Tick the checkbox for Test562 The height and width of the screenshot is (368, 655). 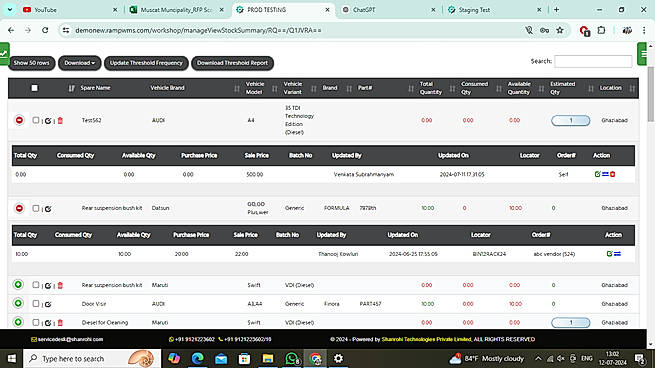[x=36, y=120]
